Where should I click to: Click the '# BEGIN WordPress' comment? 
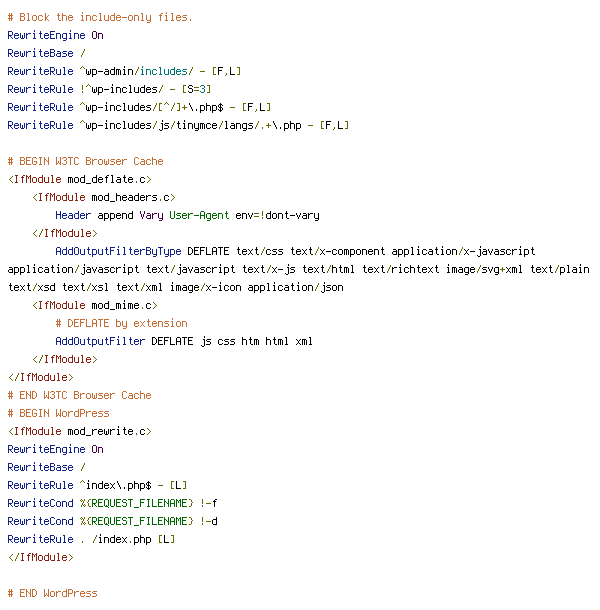tap(58, 413)
